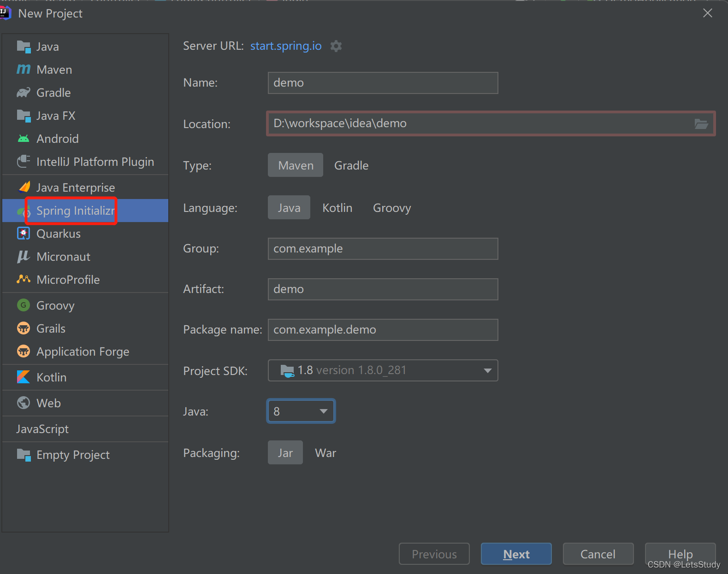Image resolution: width=728 pixels, height=574 pixels.
Task: Click the Groovy green circle icon
Action: click(x=24, y=305)
